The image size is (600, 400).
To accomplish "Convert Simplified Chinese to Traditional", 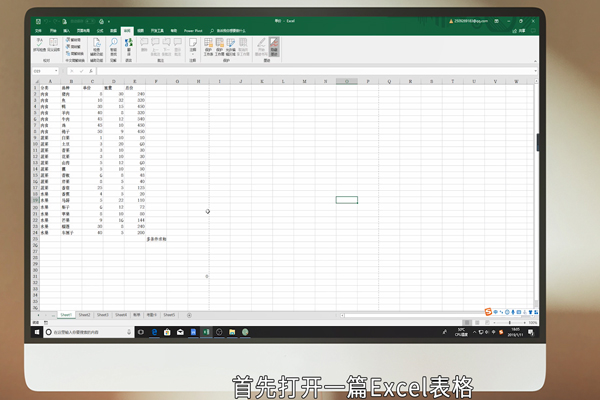I will click(x=73, y=47).
